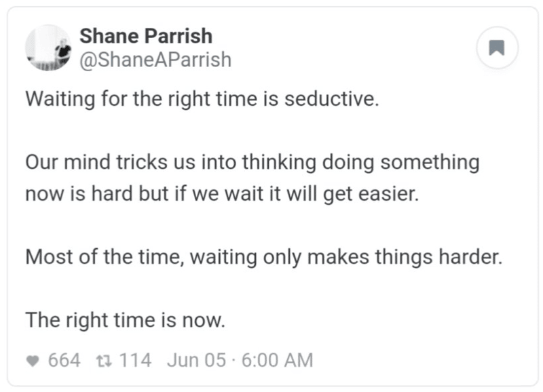Select the 6:00 AM timestamp
Image resolution: width=543 pixels, height=392 pixels.
[x=277, y=360]
